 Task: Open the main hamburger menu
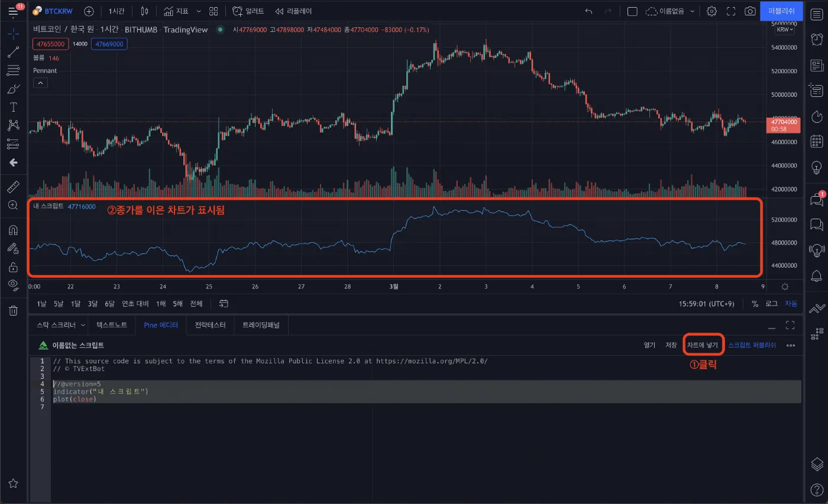click(x=13, y=11)
